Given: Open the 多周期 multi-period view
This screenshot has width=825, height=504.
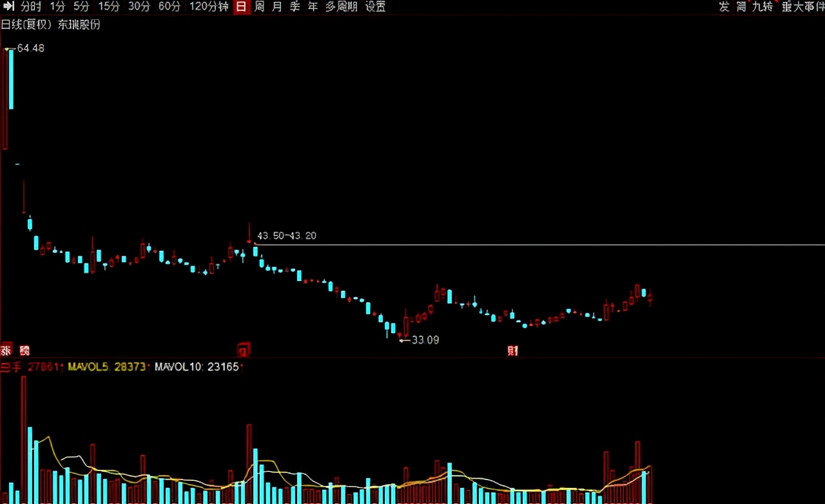Looking at the screenshot, I should point(342,6).
